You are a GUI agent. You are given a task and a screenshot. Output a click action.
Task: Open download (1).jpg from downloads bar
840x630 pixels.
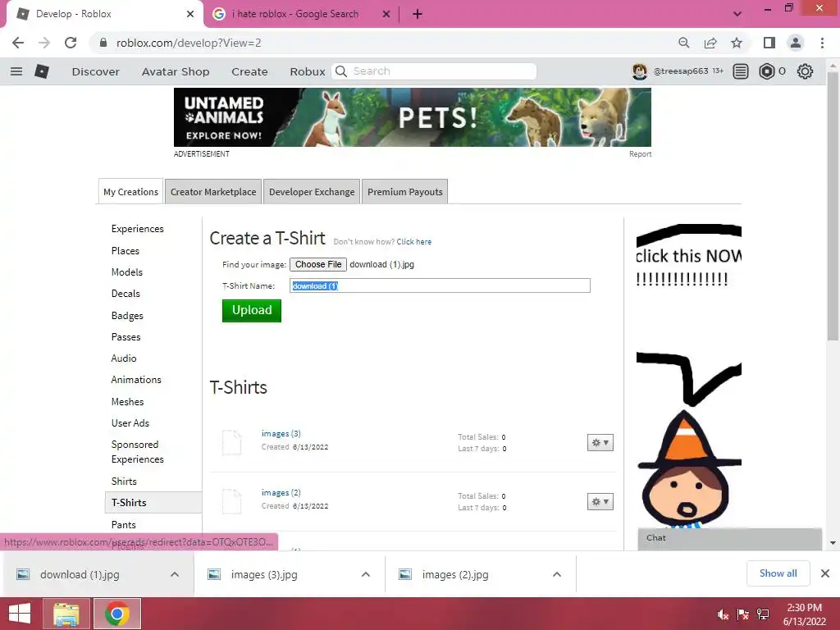(80, 574)
